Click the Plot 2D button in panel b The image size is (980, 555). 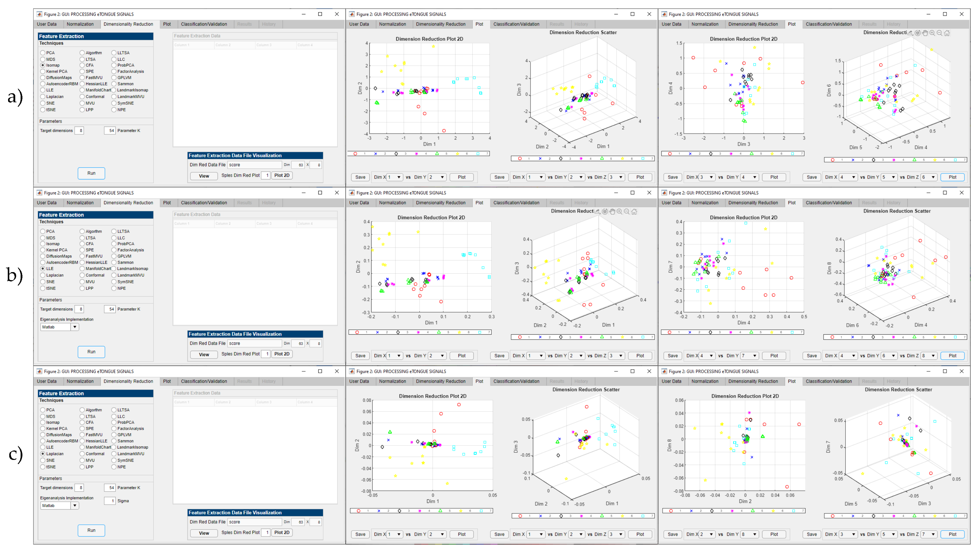pyautogui.click(x=282, y=354)
